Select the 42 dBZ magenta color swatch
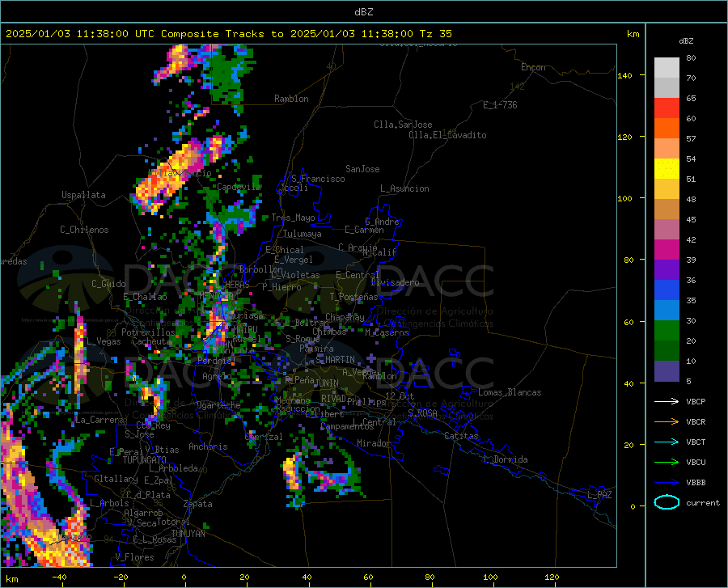Image resolution: width=728 pixels, height=588 pixels. tap(667, 250)
